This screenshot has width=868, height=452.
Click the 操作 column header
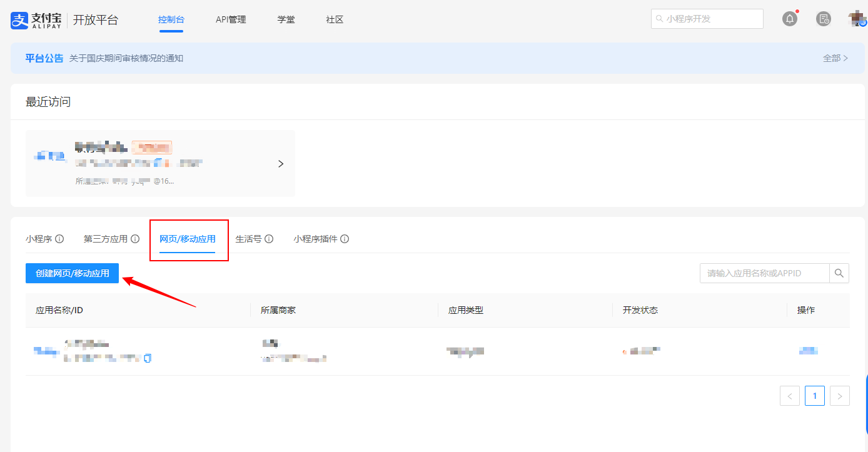806,310
